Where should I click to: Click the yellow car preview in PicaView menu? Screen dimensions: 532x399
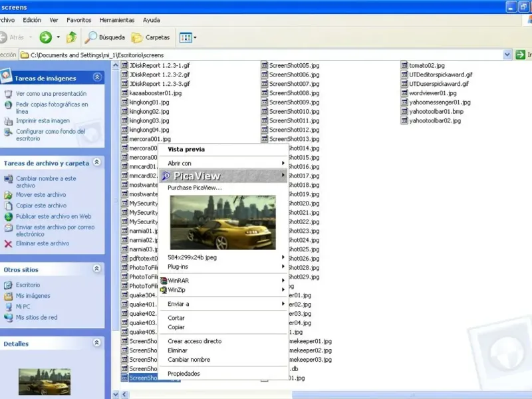click(223, 222)
